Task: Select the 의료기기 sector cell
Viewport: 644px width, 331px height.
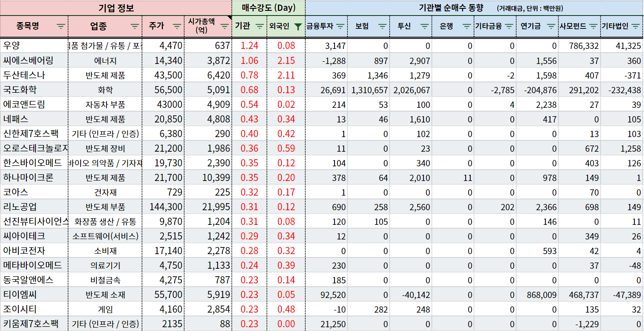Action: [x=105, y=265]
